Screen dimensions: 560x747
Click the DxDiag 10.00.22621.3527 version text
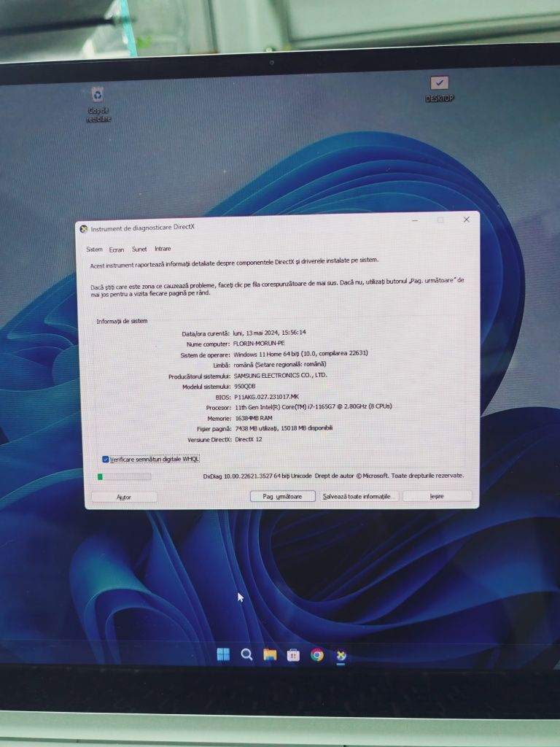tap(257, 476)
